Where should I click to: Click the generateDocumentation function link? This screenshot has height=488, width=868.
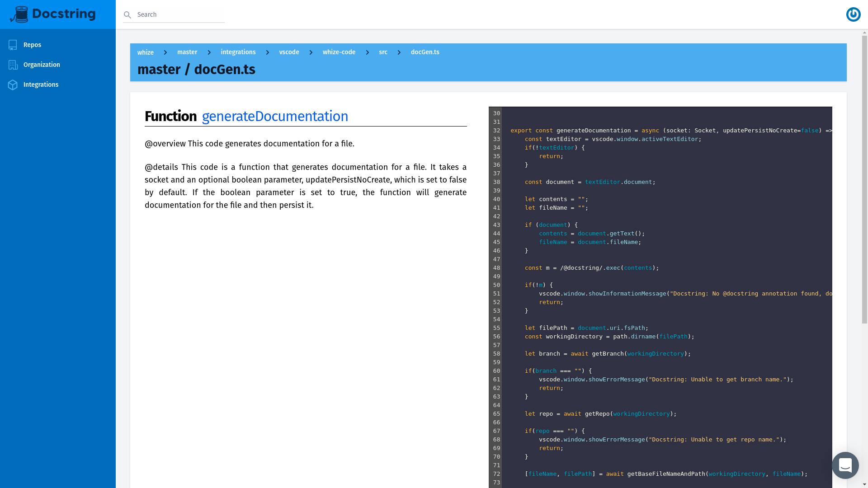(x=275, y=116)
